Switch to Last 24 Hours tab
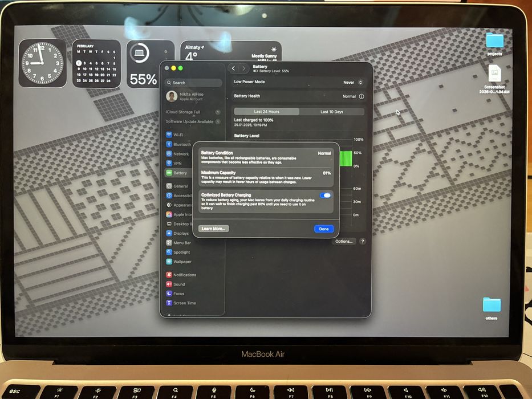Image resolution: width=532 pixels, height=399 pixels. [x=267, y=112]
